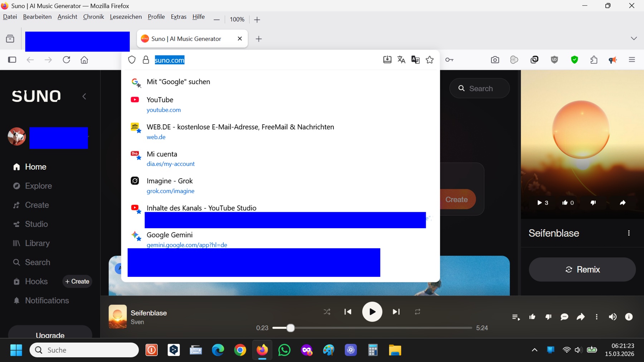This screenshot has height=362, width=644.
Task: Open the Lesezeichen menu
Action: coord(126,17)
